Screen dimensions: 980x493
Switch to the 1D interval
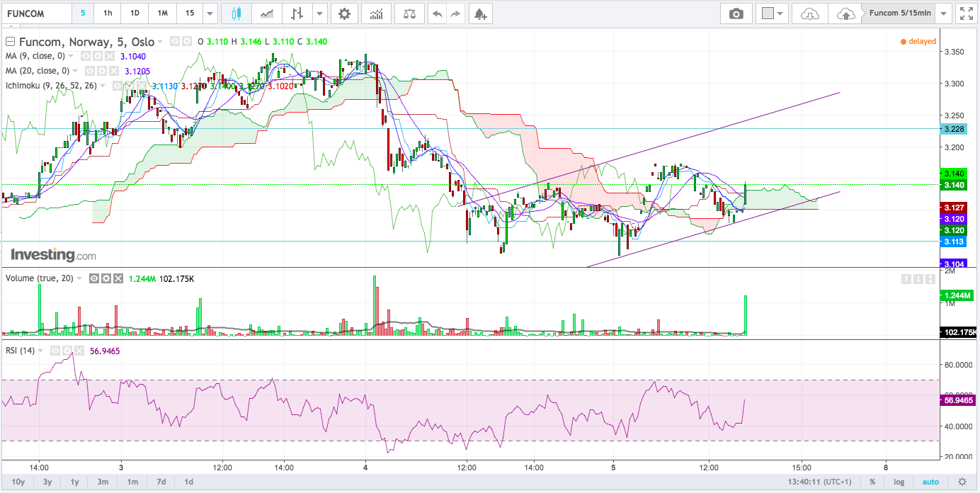pos(135,13)
